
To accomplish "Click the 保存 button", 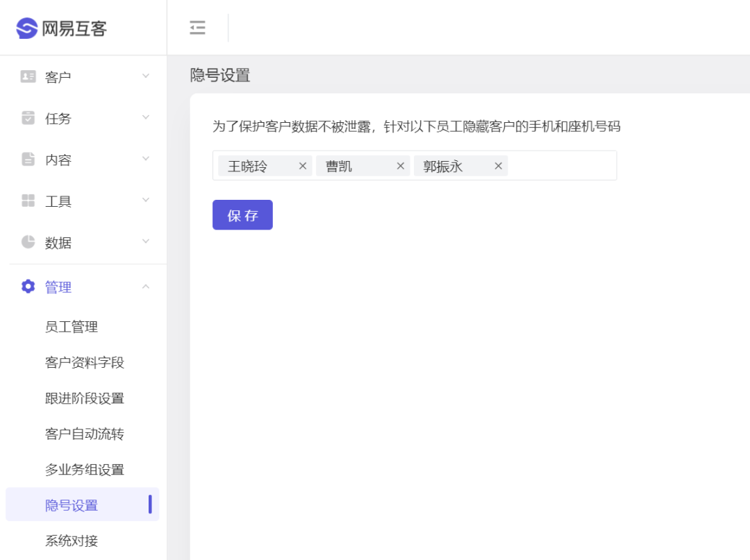I will [x=242, y=215].
